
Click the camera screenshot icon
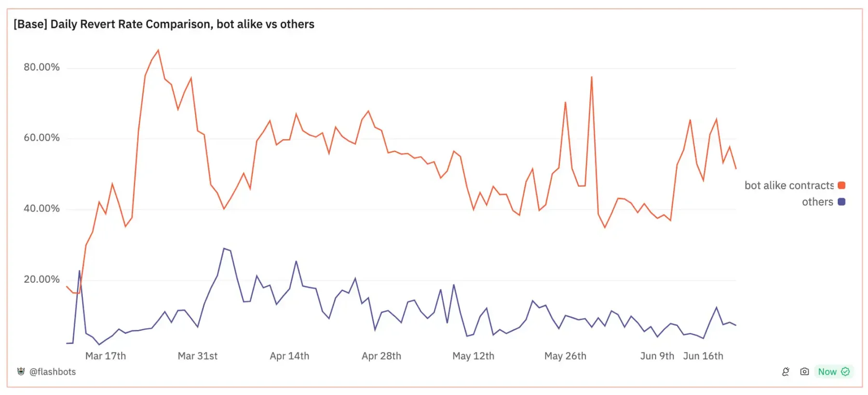(804, 371)
